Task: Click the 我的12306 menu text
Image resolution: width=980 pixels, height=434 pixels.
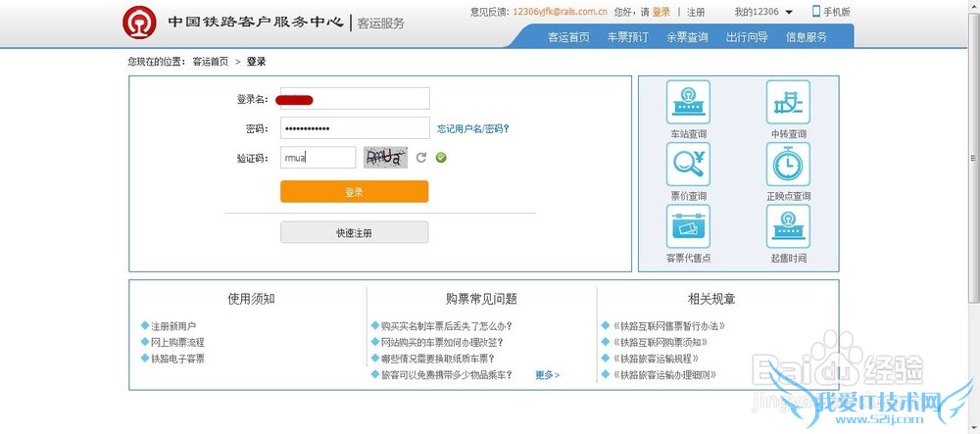Action: (x=757, y=12)
